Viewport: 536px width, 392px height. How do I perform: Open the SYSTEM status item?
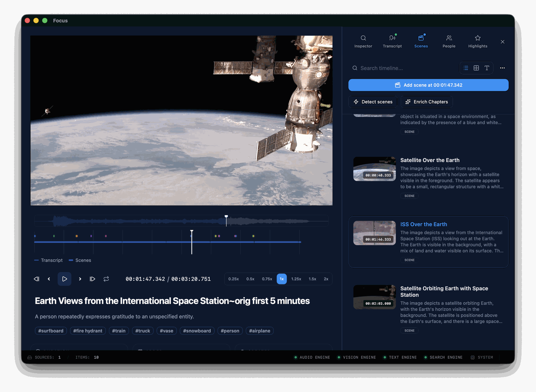[482, 357]
